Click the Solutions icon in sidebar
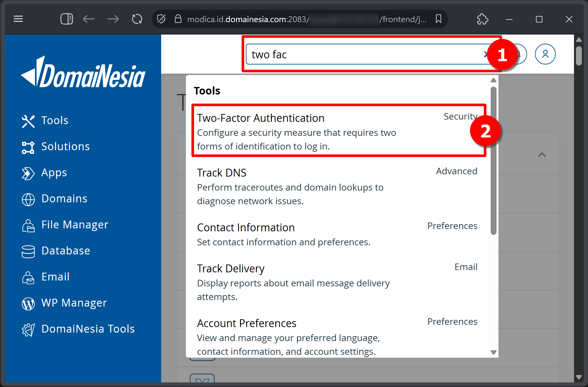Viewport: 588px width, 387px height. pyautogui.click(x=28, y=147)
